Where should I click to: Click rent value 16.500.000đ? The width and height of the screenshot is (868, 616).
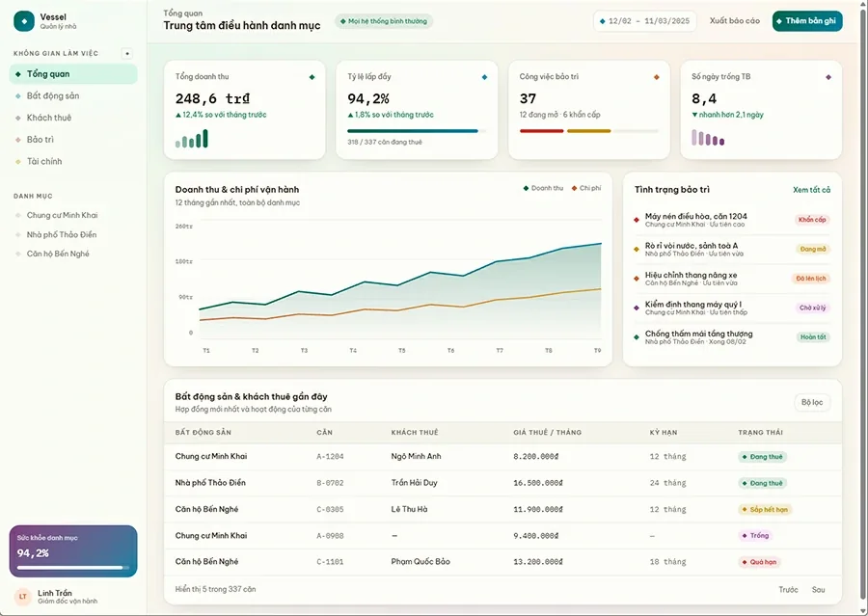537,483
